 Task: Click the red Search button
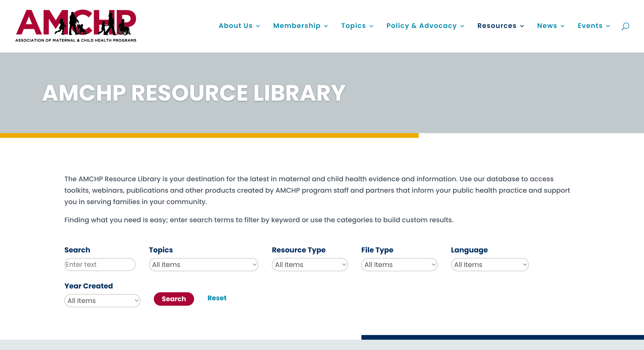pos(174,299)
